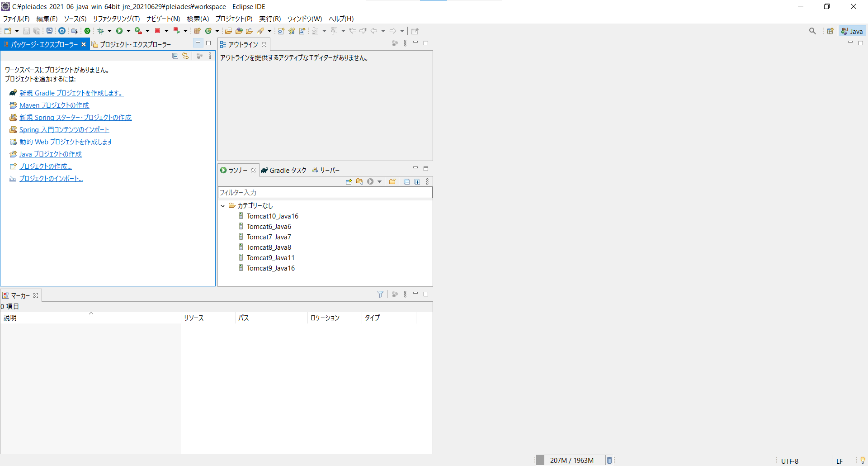Click the Save floppy disk icon
This screenshot has height=466, width=868.
point(26,31)
